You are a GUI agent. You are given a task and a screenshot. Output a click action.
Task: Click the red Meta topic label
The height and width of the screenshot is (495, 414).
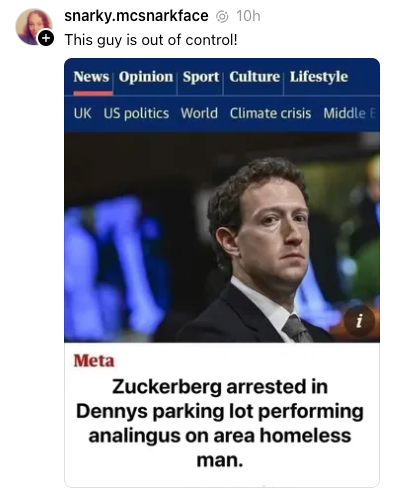tap(94, 361)
